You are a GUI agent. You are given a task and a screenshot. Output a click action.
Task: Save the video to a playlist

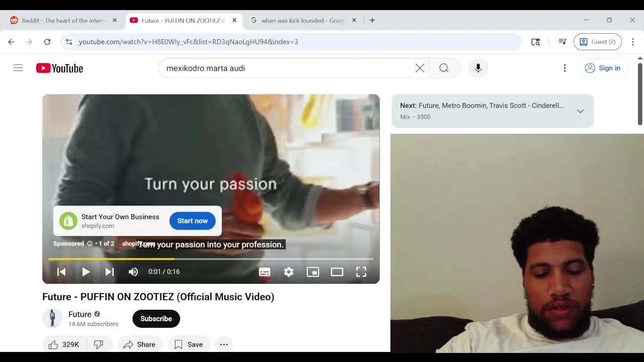tap(189, 344)
